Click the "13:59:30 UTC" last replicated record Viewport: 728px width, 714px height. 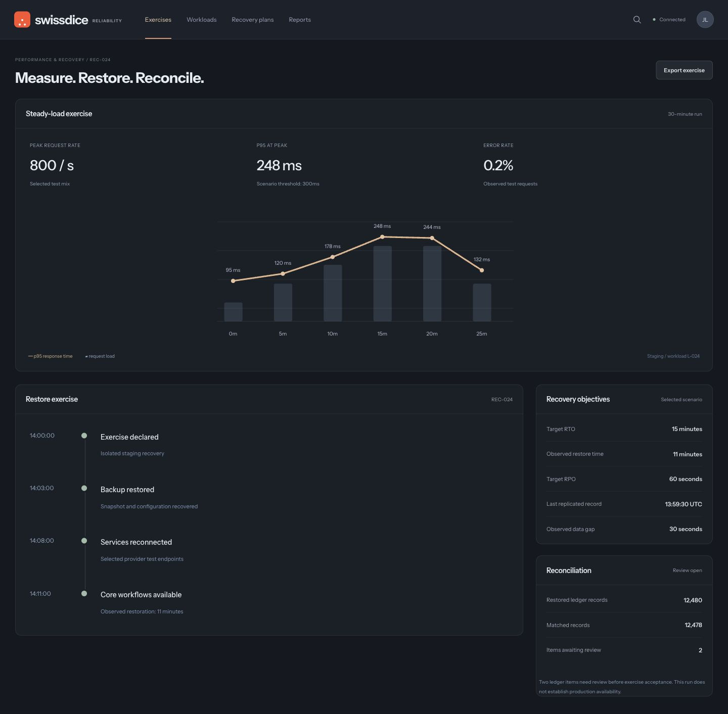click(x=684, y=504)
